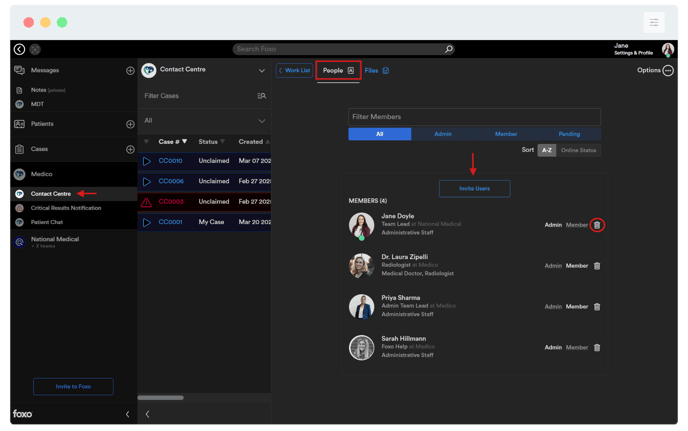Add a new case with the plus icon
The width and height of the screenshot is (688, 431).
pyautogui.click(x=130, y=150)
